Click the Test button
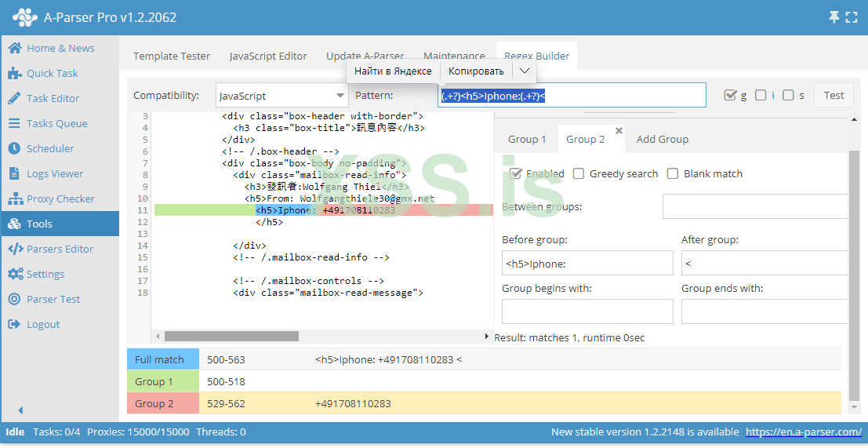The width and height of the screenshot is (868, 448). [833, 95]
